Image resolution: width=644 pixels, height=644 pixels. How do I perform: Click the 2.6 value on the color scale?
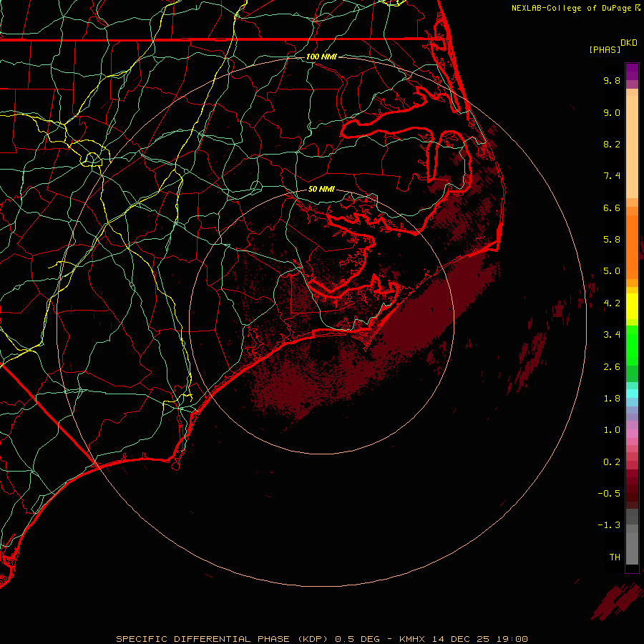612,367
